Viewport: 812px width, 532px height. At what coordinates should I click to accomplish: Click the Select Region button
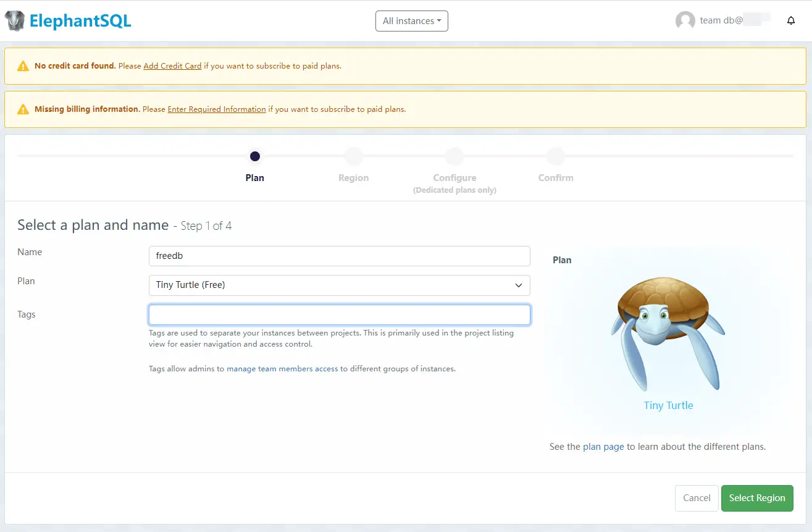757,498
